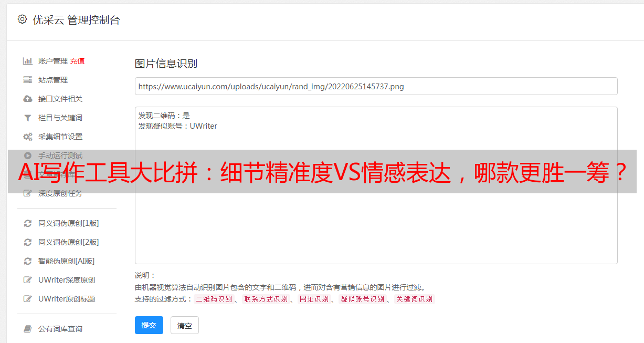The image size is (644, 343).
Task: Click the book icon for 公有词库查询
Action: 28,329
